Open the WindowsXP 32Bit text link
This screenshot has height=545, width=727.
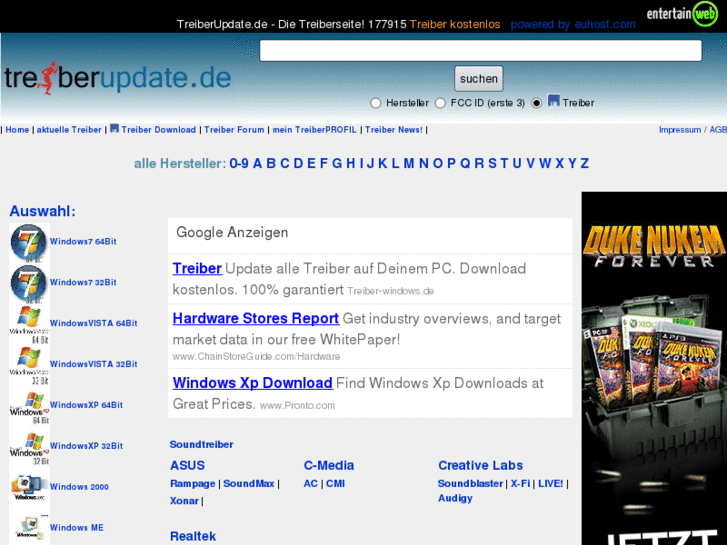click(86, 446)
